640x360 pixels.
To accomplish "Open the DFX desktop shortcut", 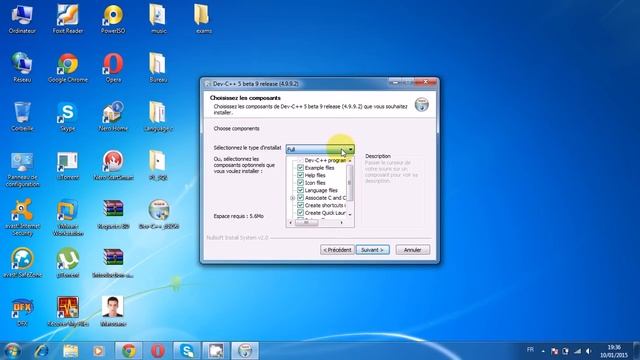I will (x=22, y=312).
